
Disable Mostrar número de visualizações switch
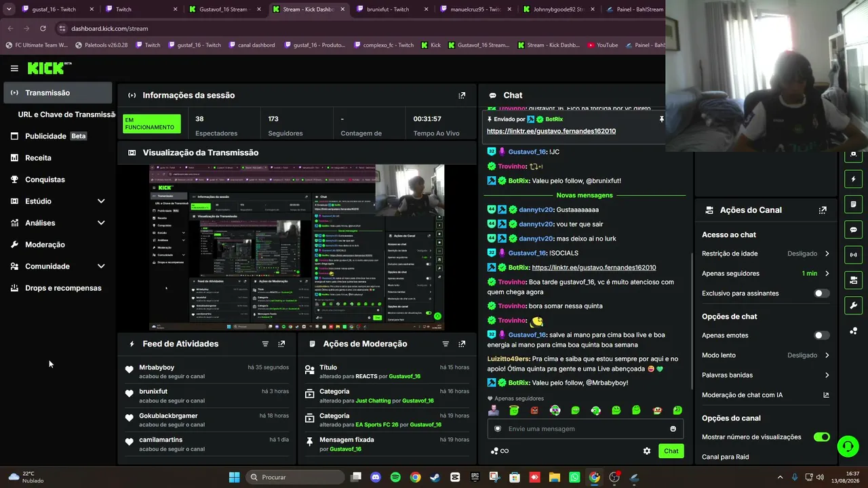pos(821,437)
